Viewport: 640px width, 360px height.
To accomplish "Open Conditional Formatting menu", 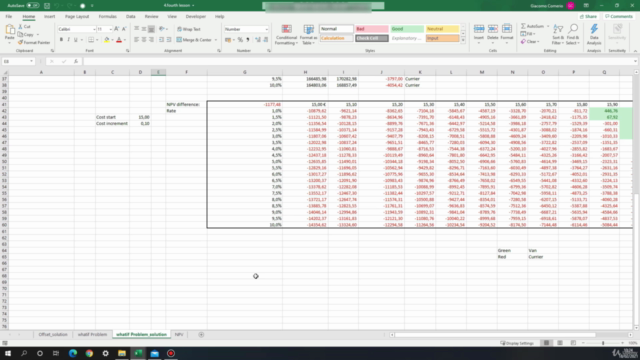I will [287, 35].
